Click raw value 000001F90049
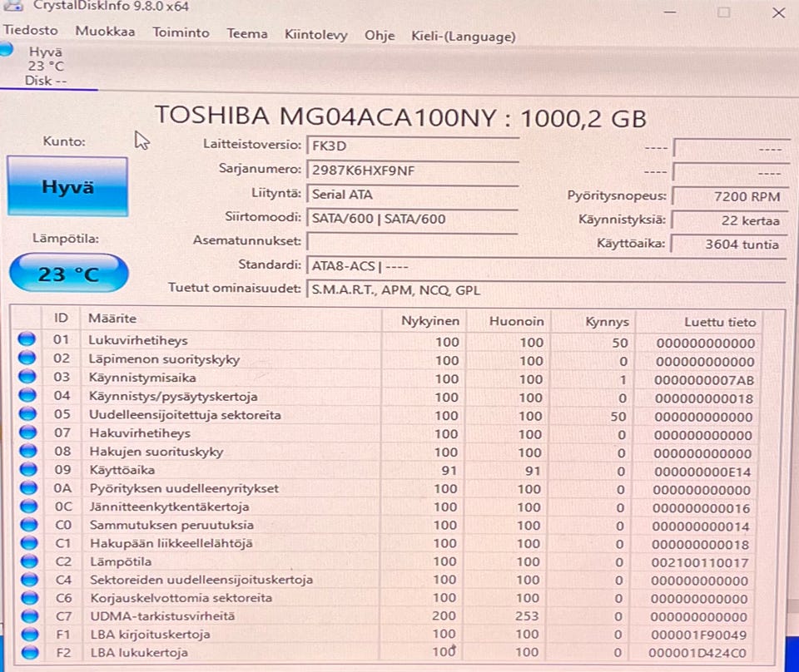 [x=698, y=635]
